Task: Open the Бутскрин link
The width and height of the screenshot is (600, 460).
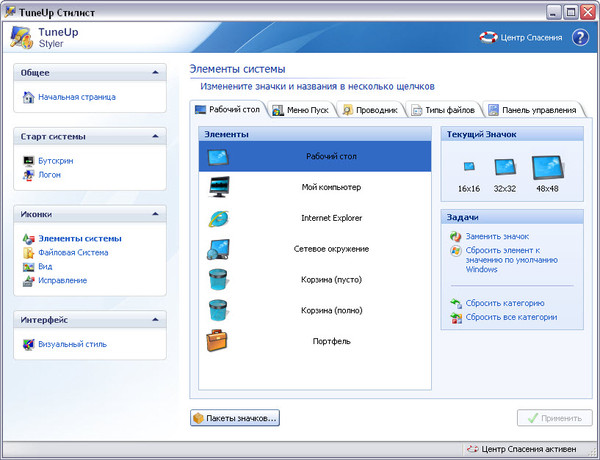Action: coord(56,161)
